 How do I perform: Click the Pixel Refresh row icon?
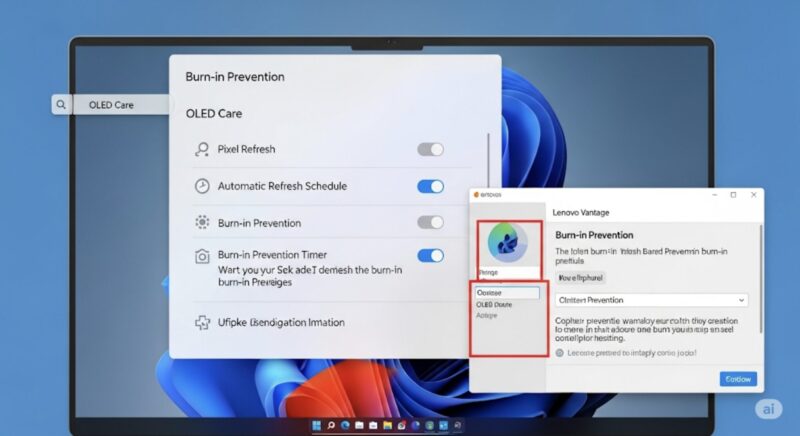[202, 149]
